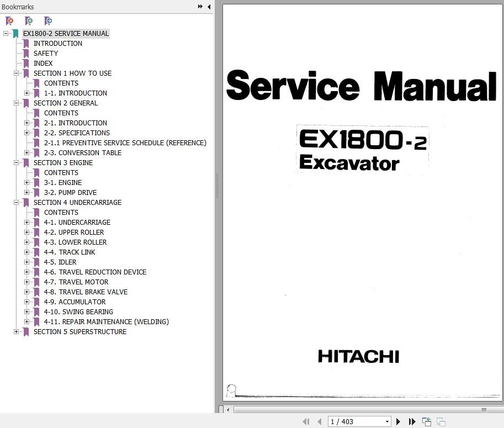This screenshot has width=504, height=428.
Task: Expand the 4-6. TRAVEL REDUCTION DEVICE bookmark
Action: tap(27, 272)
